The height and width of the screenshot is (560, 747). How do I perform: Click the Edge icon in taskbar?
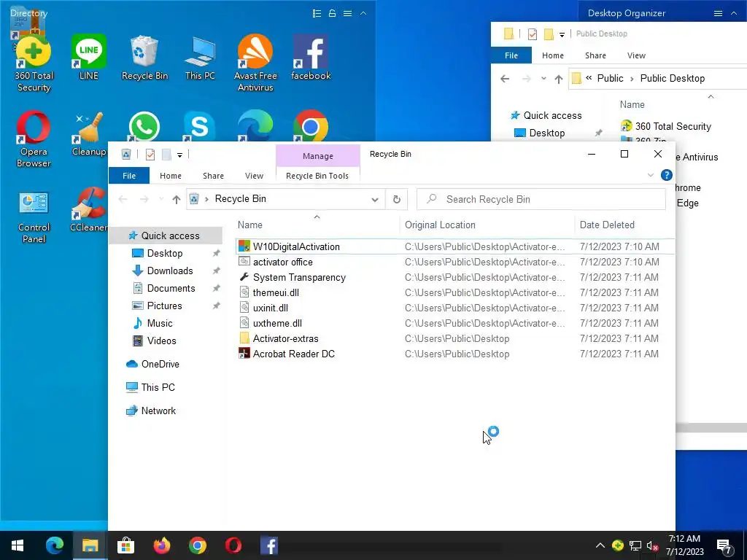pos(54,545)
